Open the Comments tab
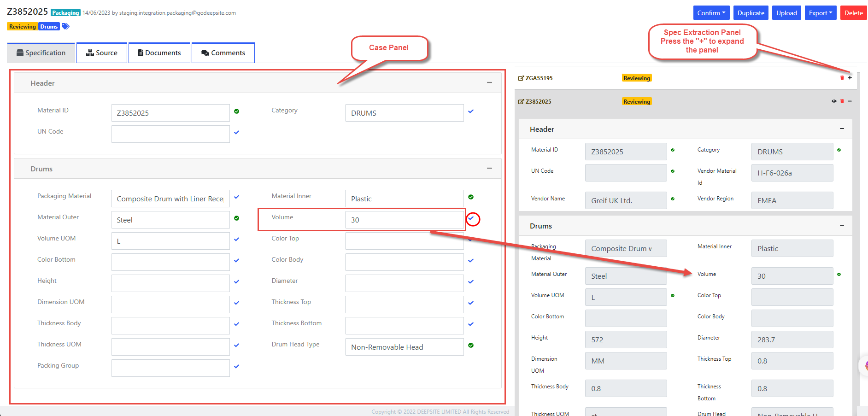868x416 pixels. point(223,53)
